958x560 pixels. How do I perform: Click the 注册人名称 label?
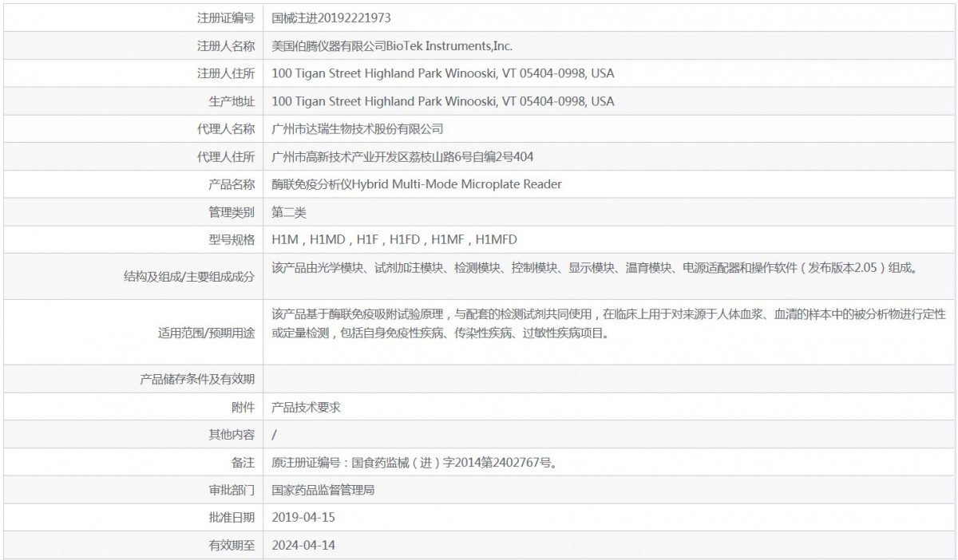tap(226, 45)
